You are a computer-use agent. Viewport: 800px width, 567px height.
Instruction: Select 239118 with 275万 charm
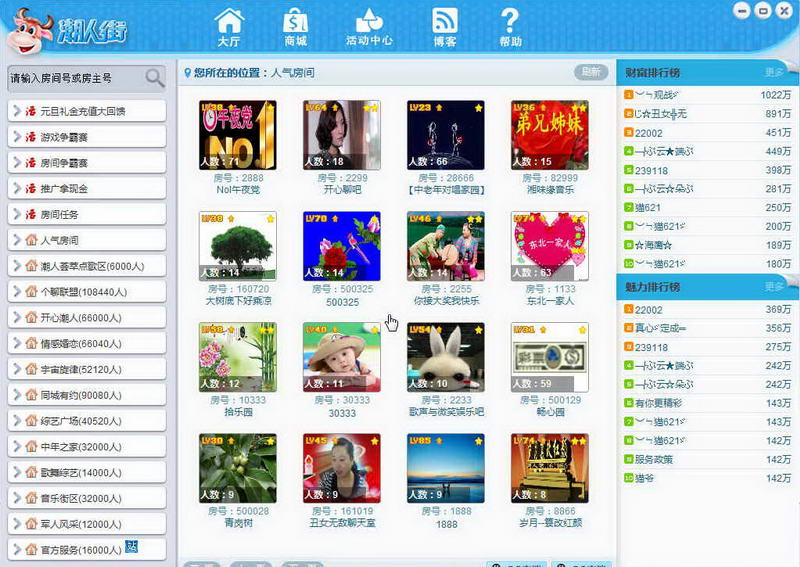(707, 347)
